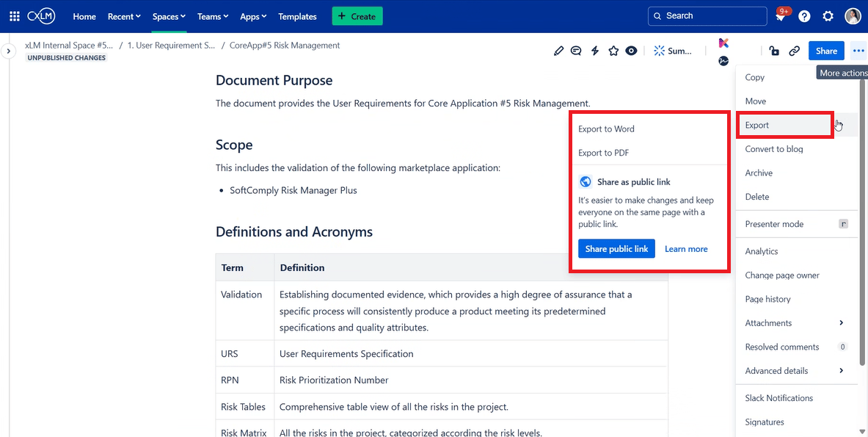
Task: Open the Spaces dropdown
Action: coord(169,16)
